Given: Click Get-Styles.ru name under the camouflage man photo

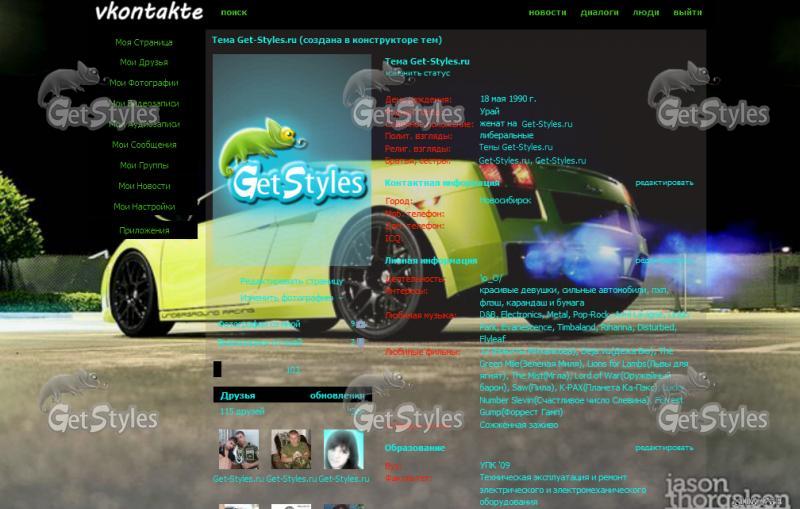Looking at the screenshot, I should click(291, 479).
